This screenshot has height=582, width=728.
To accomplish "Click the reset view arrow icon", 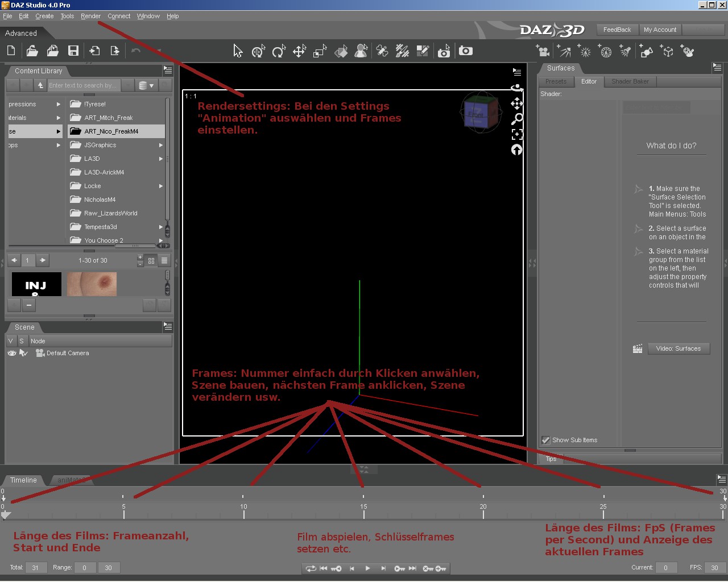I will coord(516,149).
